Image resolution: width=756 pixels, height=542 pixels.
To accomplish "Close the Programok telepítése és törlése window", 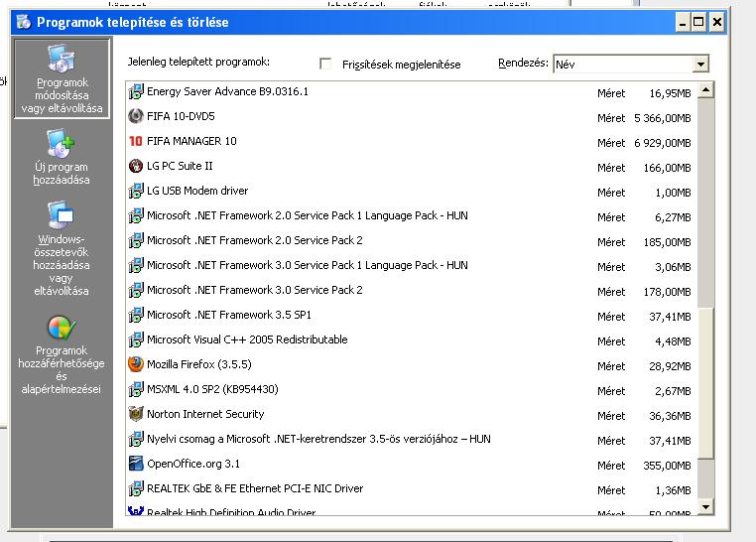I will click(x=717, y=22).
